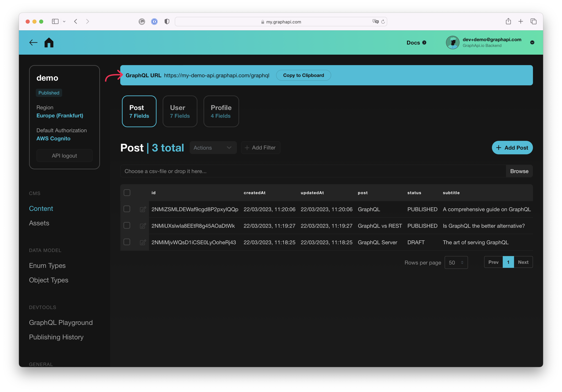Click the AWS Cognito authorization link
The height and width of the screenshot is (392, 562).
[x=53, y=138]
